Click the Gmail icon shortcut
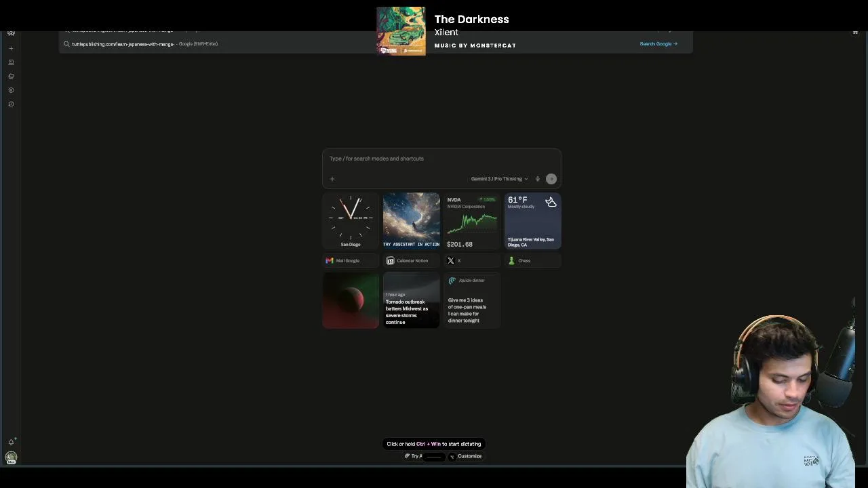This screenshot has width=868, height=488. [x=330, y=260]
